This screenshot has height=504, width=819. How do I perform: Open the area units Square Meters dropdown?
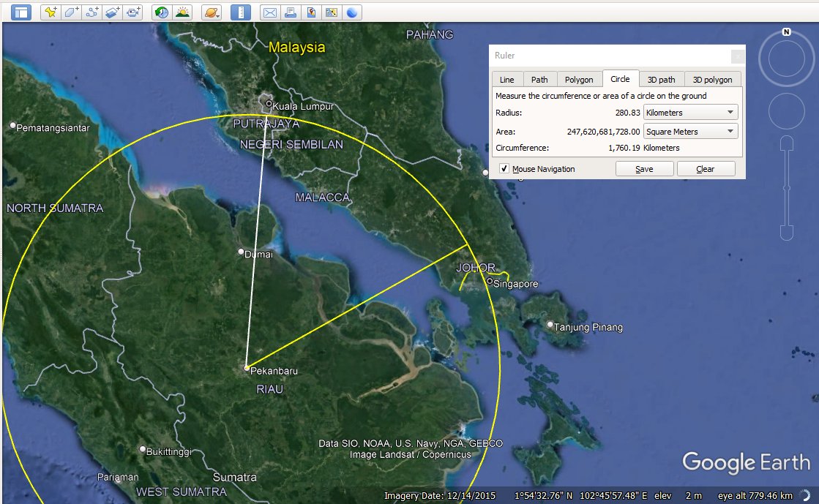pos(690,132)
